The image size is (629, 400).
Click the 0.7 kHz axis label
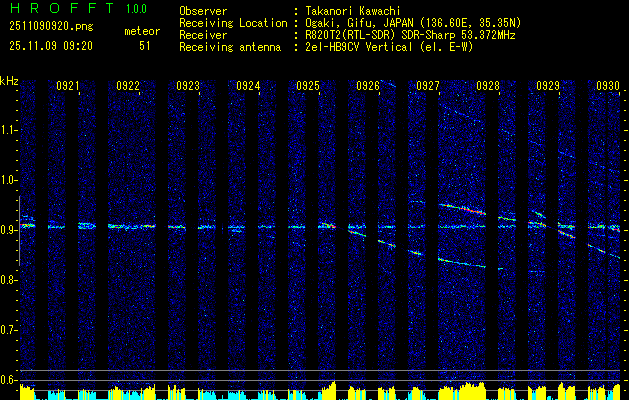pos(9,330)
